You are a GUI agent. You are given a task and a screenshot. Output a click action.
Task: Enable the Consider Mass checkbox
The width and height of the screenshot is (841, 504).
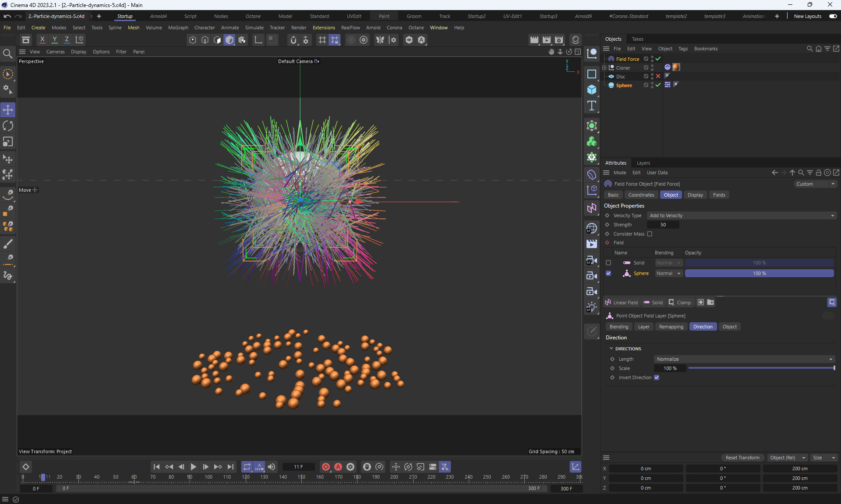coord(650,234)
